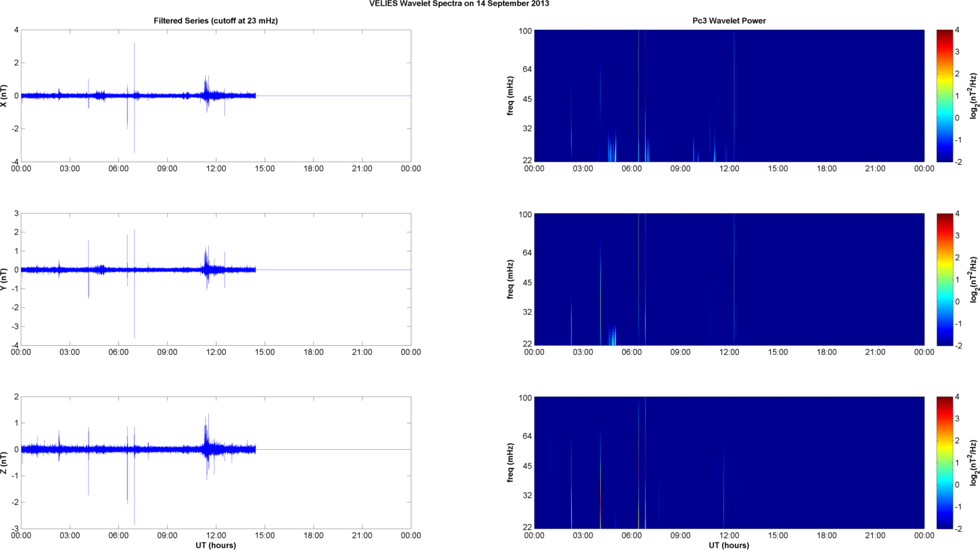Click UT (hours) label under the bottom spectrogram
The height and width of the screenshot is (550, 980).
pos(729,545)
